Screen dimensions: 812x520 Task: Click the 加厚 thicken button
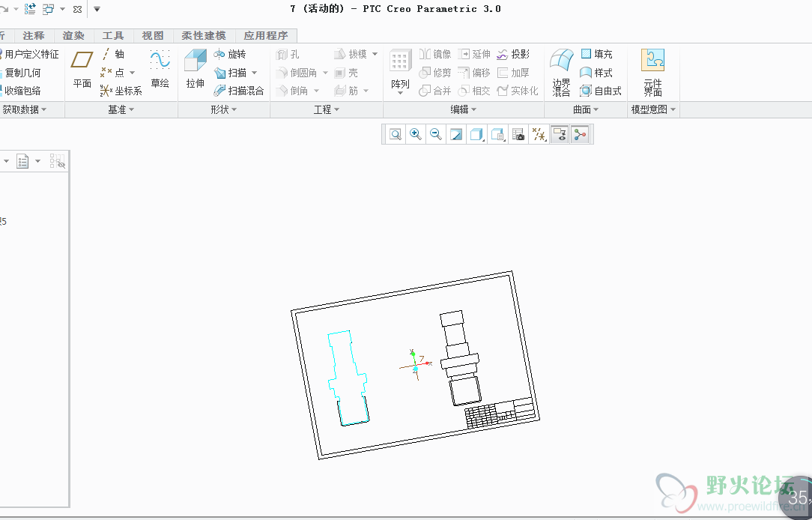pos(512,73)
